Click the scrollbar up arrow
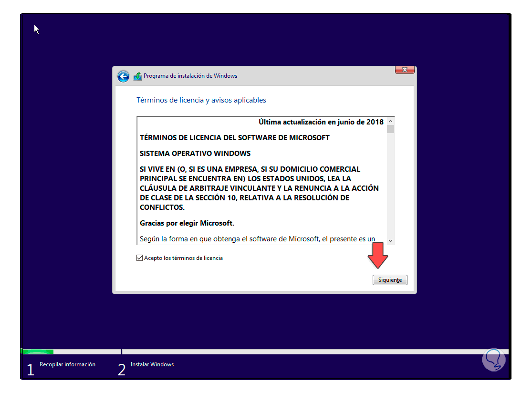 tap(390, 121)
